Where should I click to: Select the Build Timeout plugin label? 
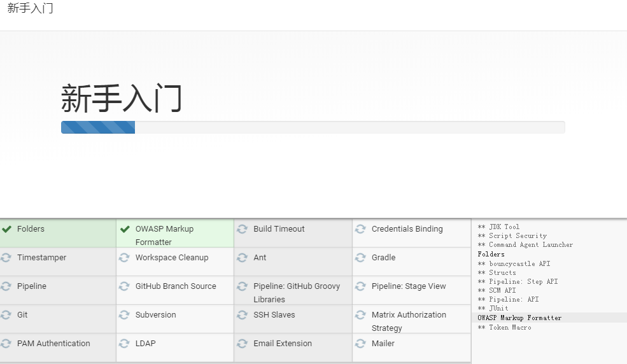coord(279,229)
